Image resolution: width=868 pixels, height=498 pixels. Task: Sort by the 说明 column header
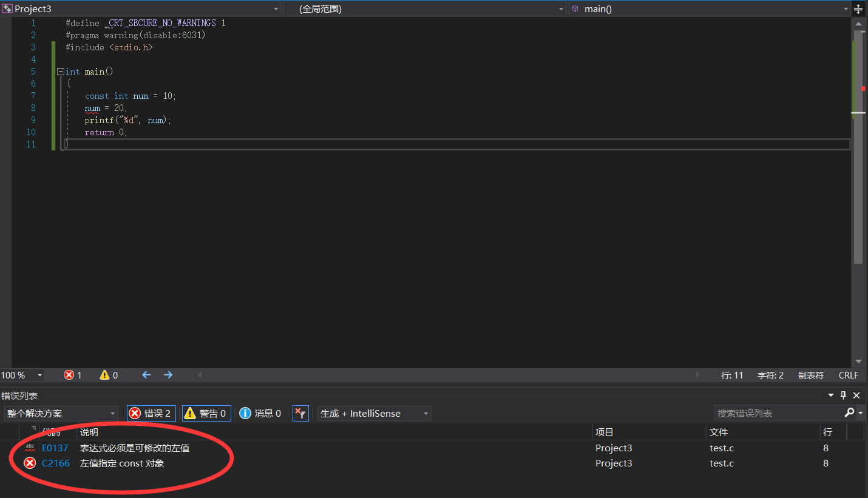[x=334, y=432]
